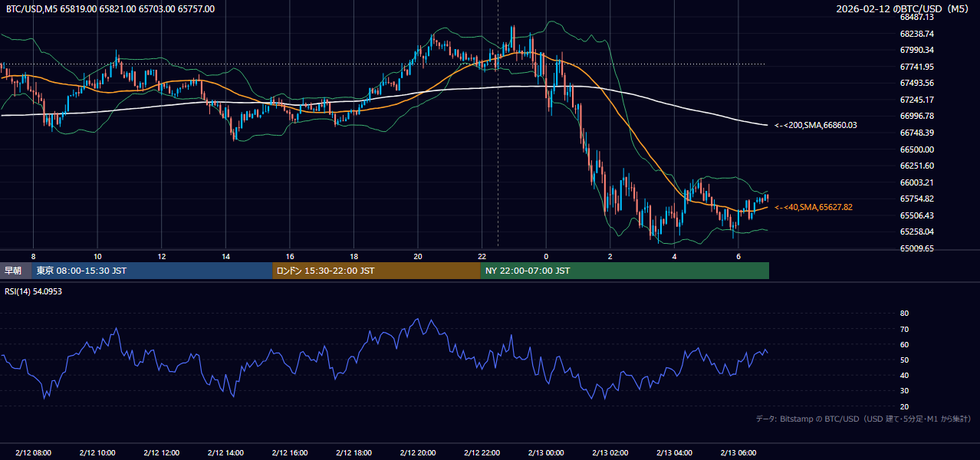Click the Bitstamp data source note
Viewport: 980px width, 460px height.
[x=863, y=419]
